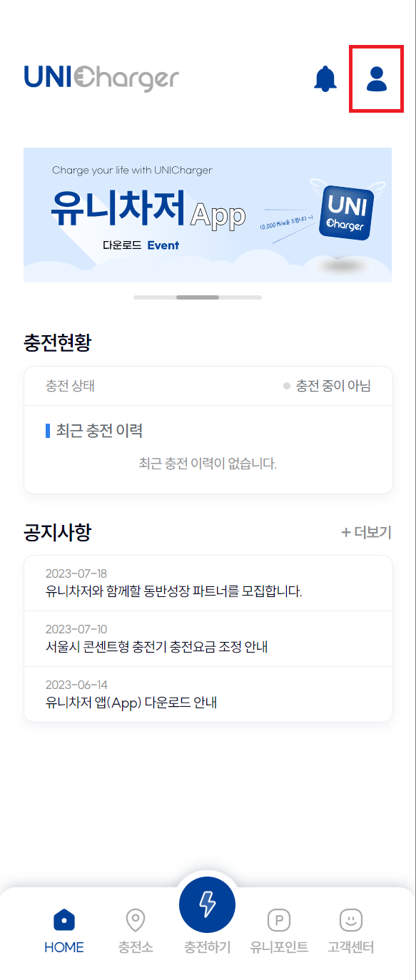Open the 충전소 map pin icon
Screen dimensions: 416x980
click(136, 920)
